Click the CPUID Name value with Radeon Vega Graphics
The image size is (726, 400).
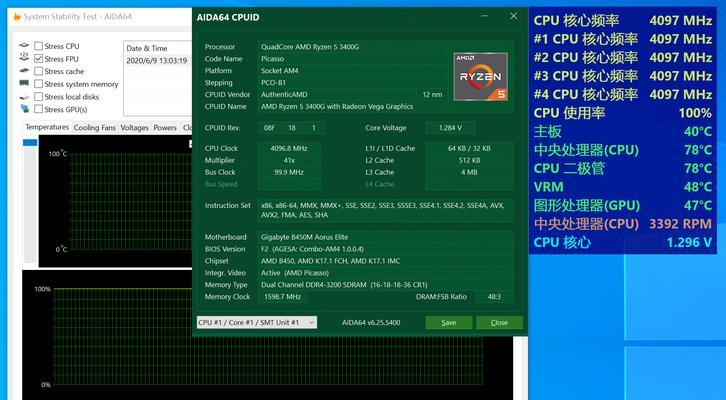337,106
